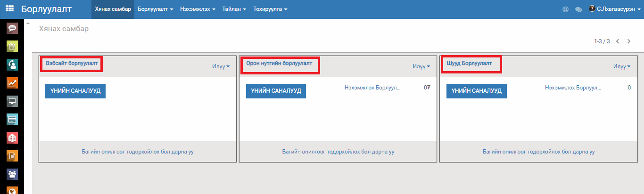
Task: Click the blue people group sidebar icon
Action: 12,175
